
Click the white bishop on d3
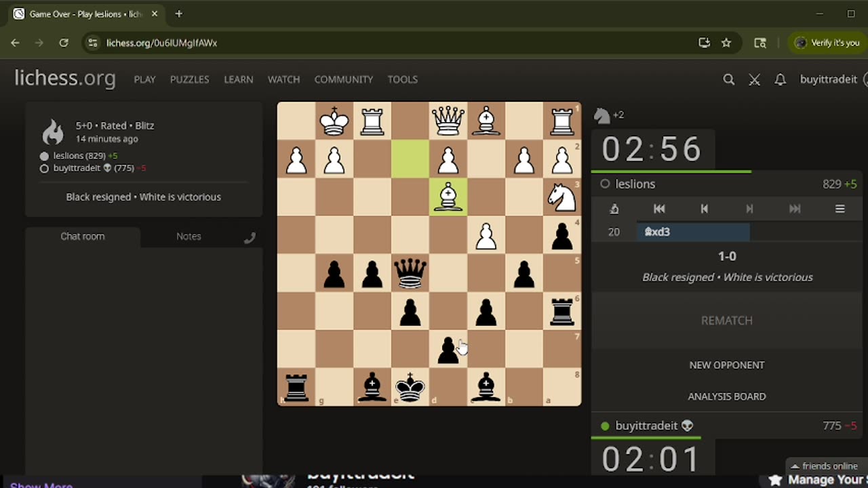tap(448, 197)
